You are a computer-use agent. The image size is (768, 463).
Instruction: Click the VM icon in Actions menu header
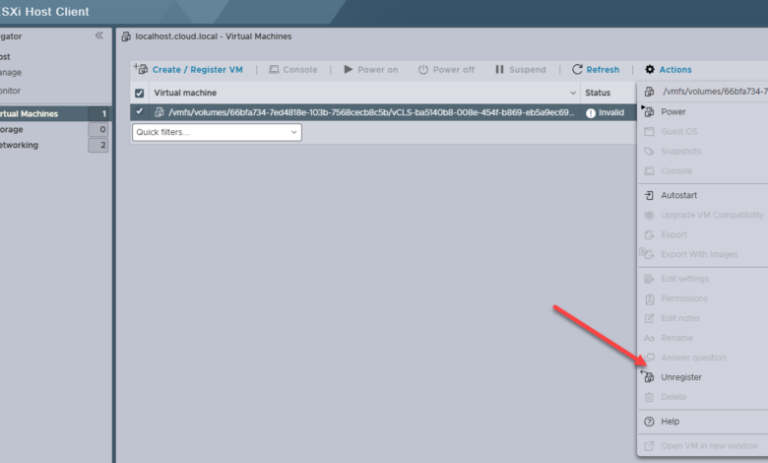click(649, 92)
